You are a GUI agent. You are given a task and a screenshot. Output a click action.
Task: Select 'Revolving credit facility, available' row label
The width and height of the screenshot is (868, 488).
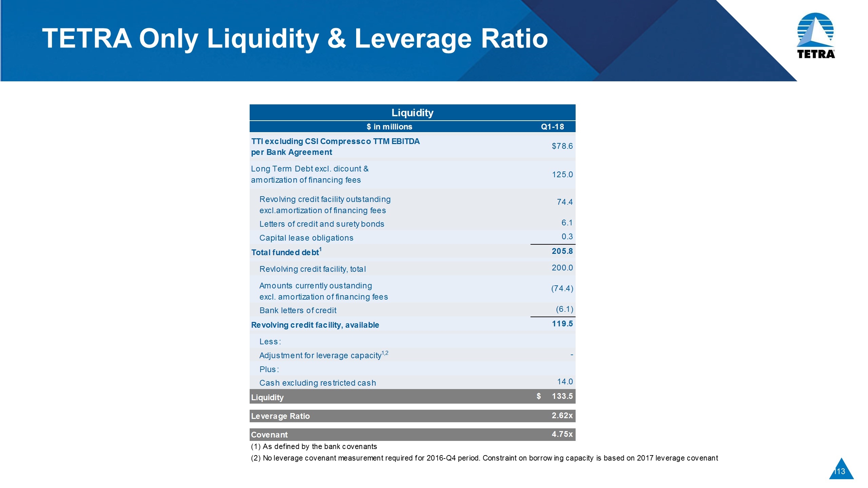pyautogui.click(x=315, y=325)
